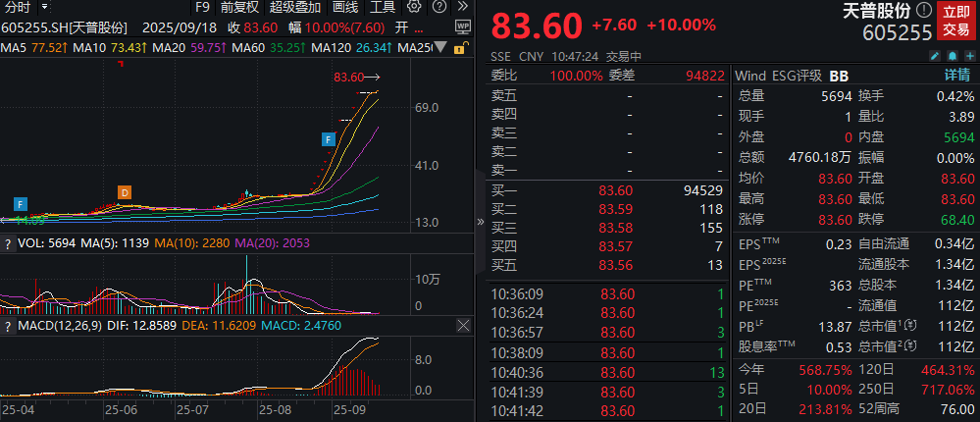Collapse the side panel via the chart-edge chevron
This screenshot has width=980, height=422.
pos(480,222)
